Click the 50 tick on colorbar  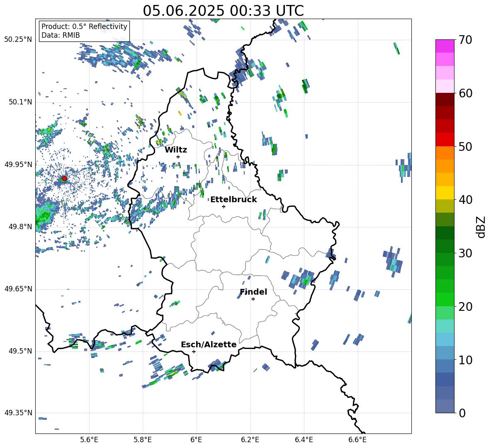pyautogui.click(x=465, y=146)
